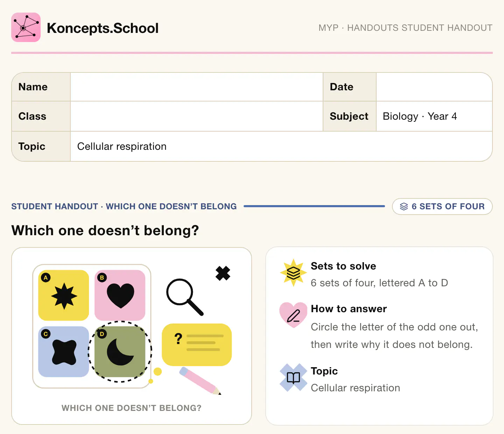Click the Subject label cell
Viewport: 504px width, 434px height.
(x=349, y=116)
